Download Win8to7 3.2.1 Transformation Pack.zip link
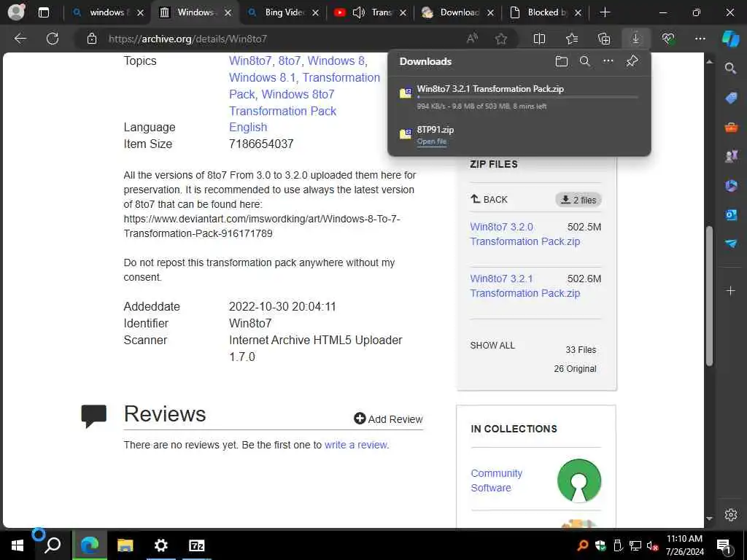 pos(525,286)
